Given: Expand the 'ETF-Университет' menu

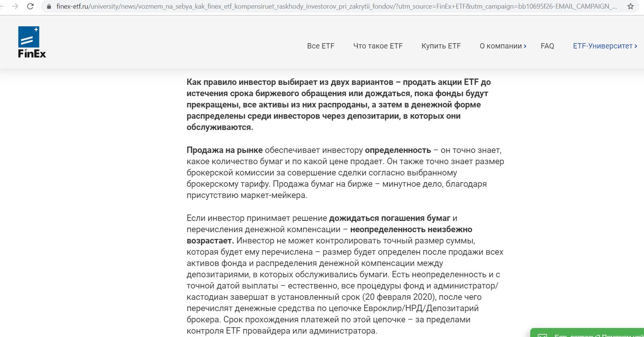Looking at the screenshot, I should click(605, 46).
